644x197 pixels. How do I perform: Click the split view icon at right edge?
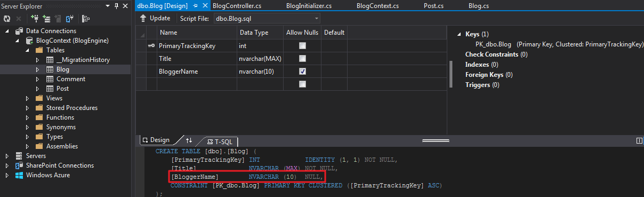click(x=640, y=140)
